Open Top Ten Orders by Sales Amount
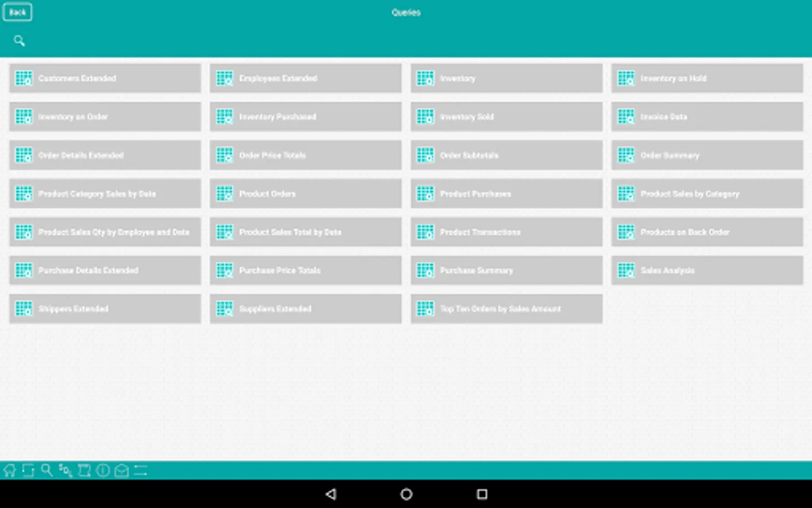This screenshot has height=508, width=812. coord(506,309)
